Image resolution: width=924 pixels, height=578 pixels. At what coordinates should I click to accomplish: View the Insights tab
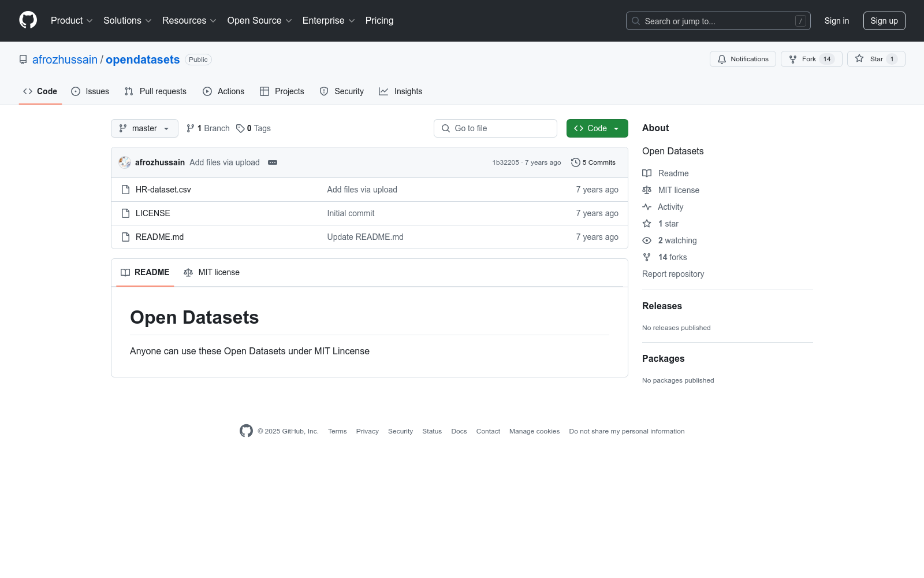[401, 91]
